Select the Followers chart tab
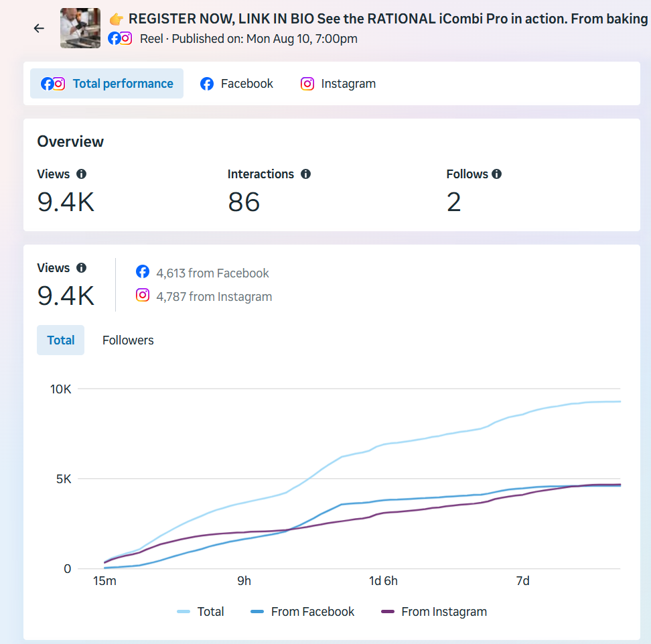 click(x=128, y=340)
